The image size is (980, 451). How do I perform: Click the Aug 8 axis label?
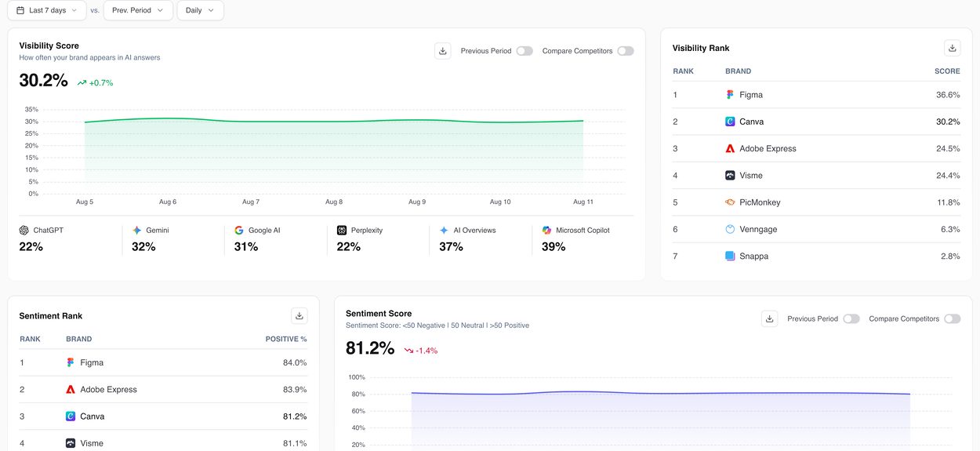point(334,202)
